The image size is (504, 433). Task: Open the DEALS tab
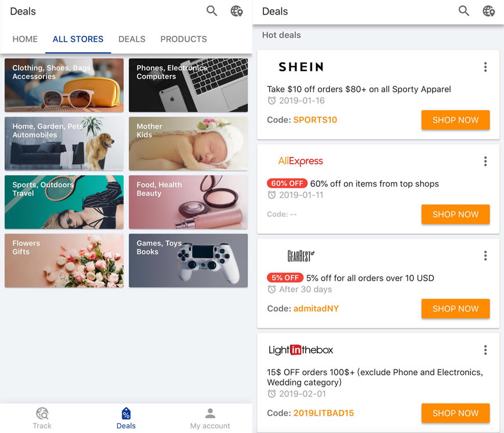click(x=132, y=39)
